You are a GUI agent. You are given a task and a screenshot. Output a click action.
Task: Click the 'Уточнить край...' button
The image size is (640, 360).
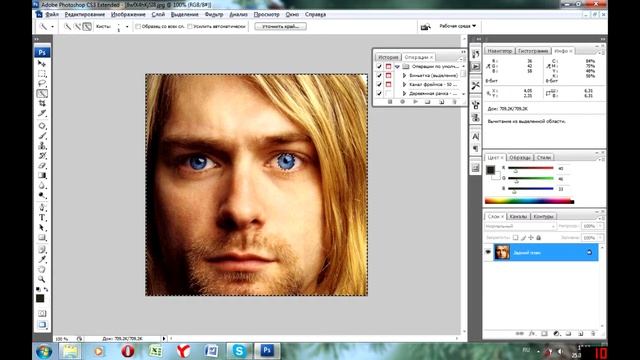[280, 26]
